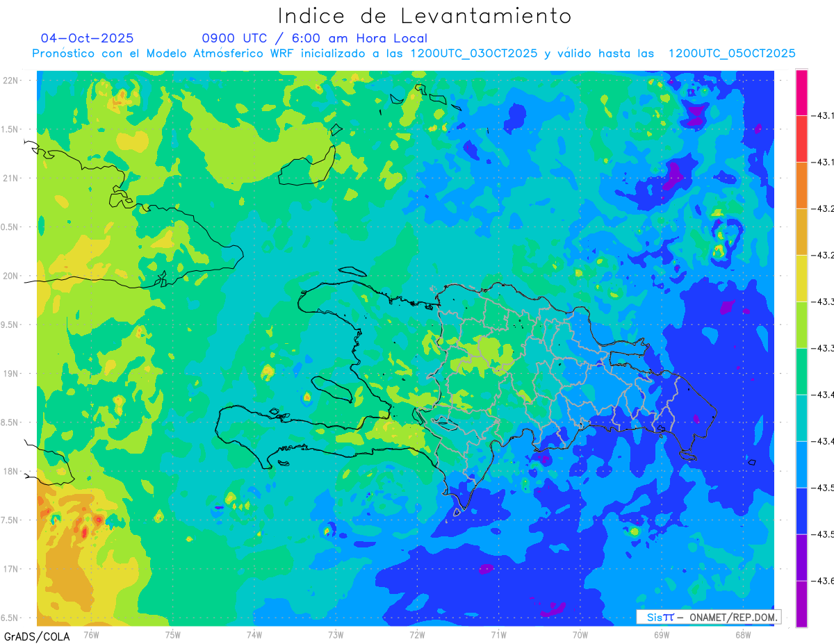834x644 pixels.
Task: Click the 72W longitude axis label
Action: [417, 634]
